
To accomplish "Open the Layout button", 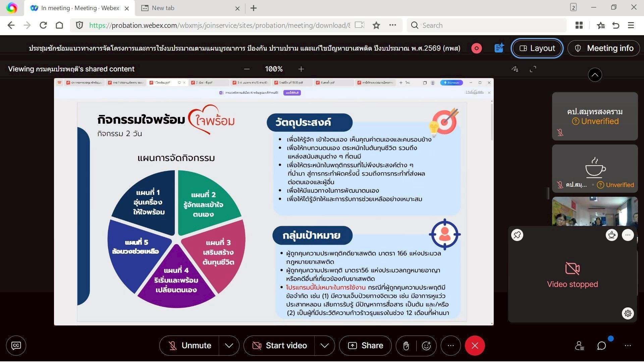I will [537, 48].
